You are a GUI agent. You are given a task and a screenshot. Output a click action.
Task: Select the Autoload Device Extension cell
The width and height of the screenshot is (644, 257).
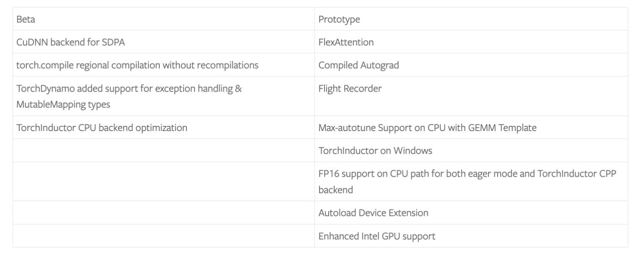[x=373, y=213]
